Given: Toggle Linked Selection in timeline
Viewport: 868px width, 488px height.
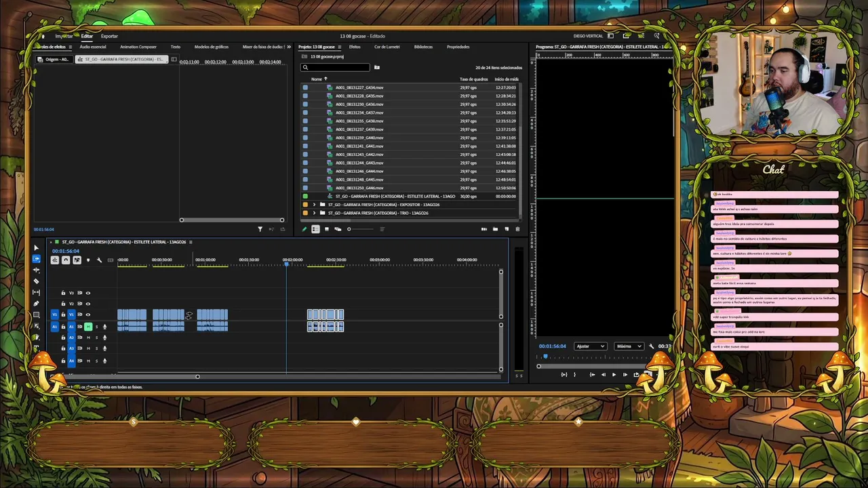Looking at the screenshot, I should (x=77, y=260).
